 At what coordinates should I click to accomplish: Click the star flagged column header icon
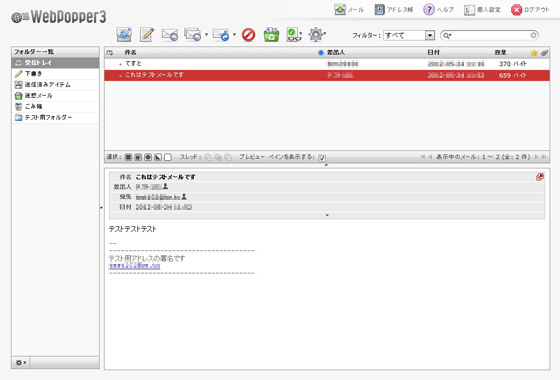534,53
